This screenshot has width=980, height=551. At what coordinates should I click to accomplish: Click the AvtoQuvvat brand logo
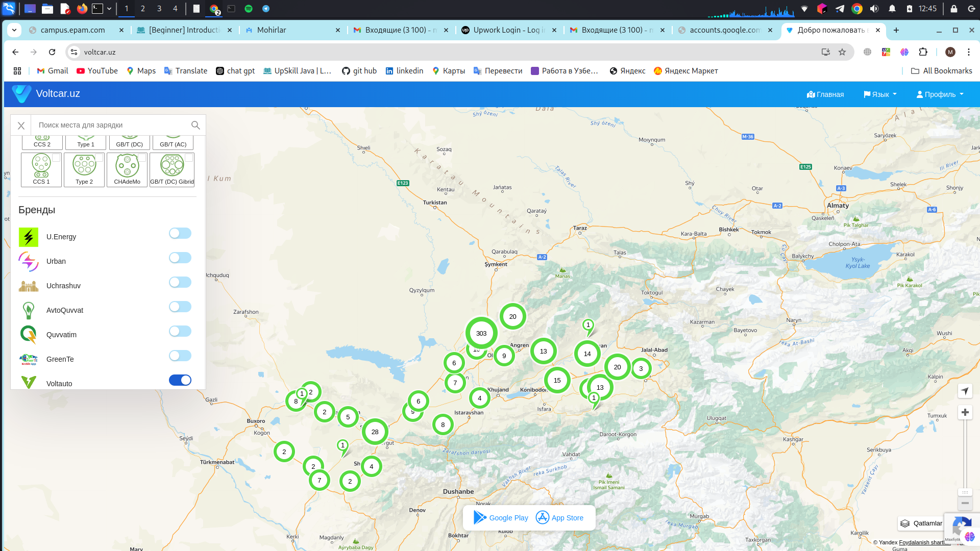click(x=29, y=310)
